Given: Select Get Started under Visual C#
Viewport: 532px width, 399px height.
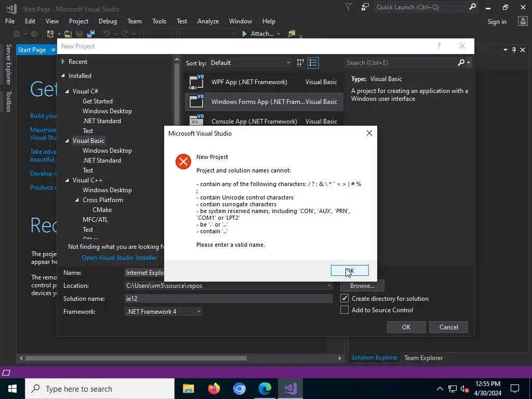Looking at the screenshot, I should click(x=97, y=101).
